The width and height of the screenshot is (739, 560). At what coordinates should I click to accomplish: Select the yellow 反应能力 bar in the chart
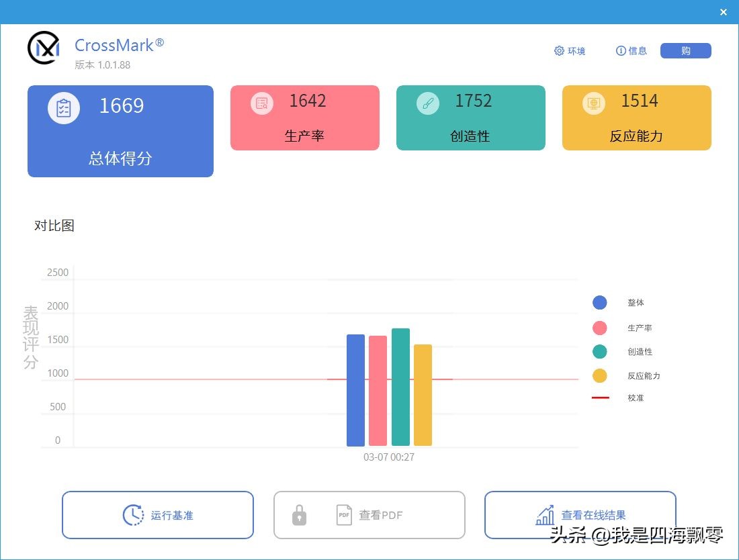pos(422,396)
